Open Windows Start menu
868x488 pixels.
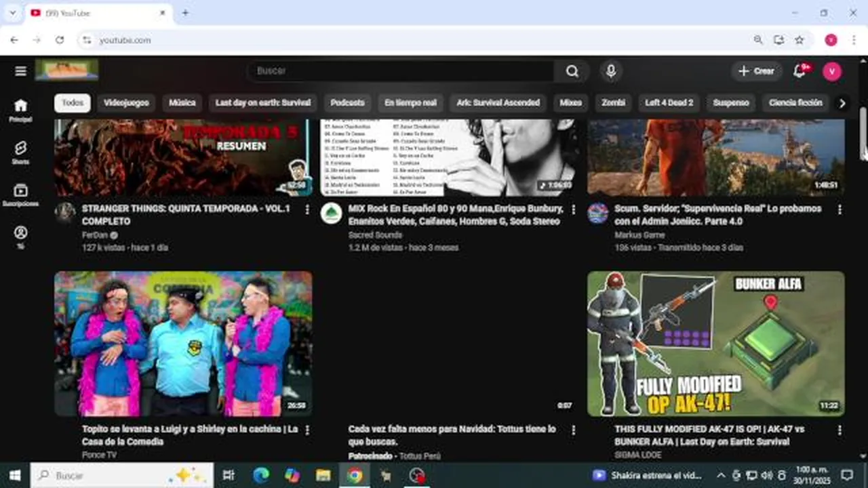[x=15, y=476]
